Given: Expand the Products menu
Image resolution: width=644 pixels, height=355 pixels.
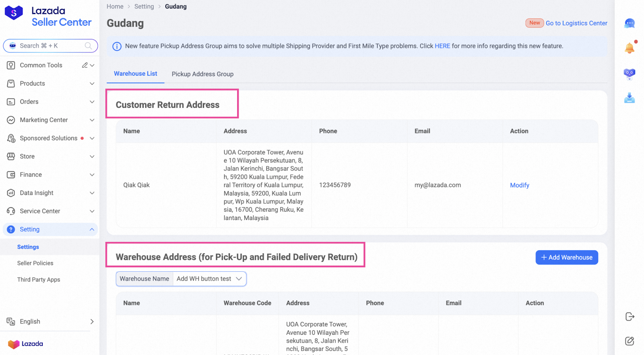Looking at the screenshot, I should click(x=50, y=84).
